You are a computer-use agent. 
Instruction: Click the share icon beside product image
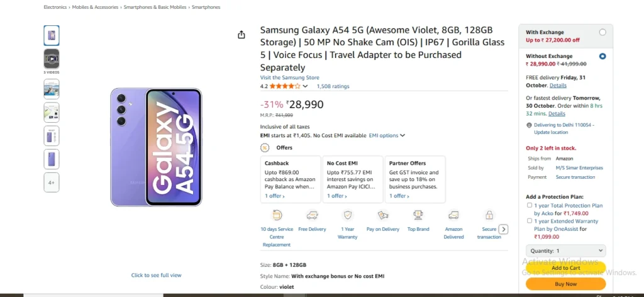pos(241,35)
